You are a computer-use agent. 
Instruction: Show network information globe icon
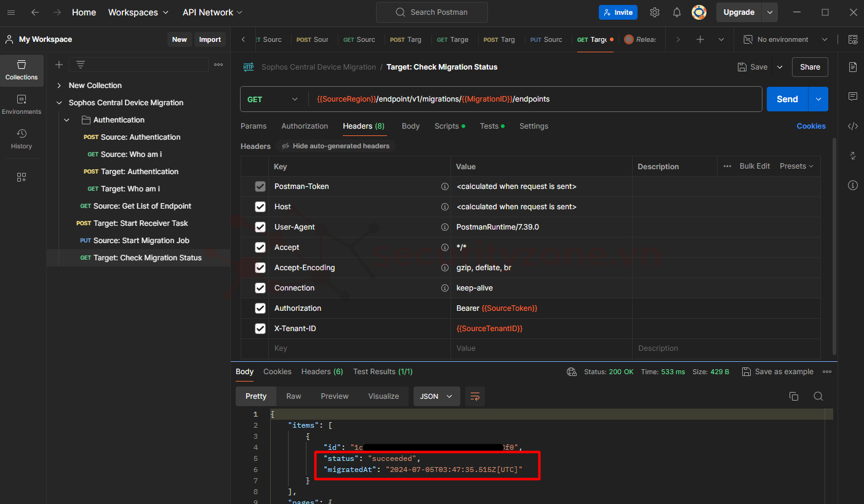click(572, 372)
